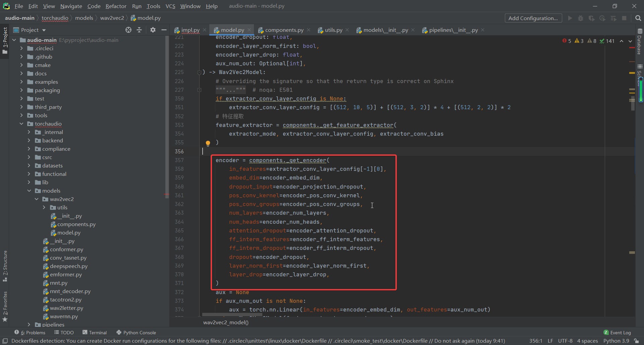
Task: Run with coverage icon
Action: (592, 18)
